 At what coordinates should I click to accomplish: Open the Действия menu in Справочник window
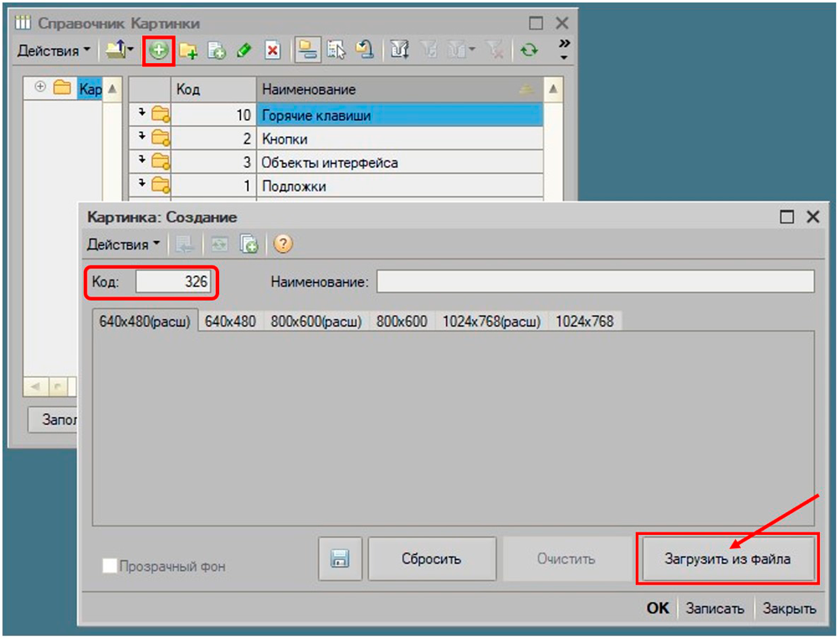click(54, 51)
